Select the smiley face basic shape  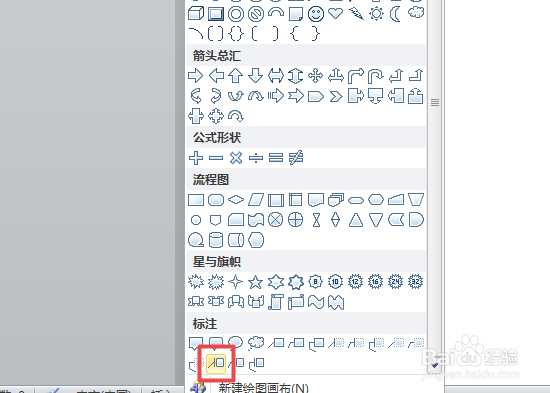point(316,14)
